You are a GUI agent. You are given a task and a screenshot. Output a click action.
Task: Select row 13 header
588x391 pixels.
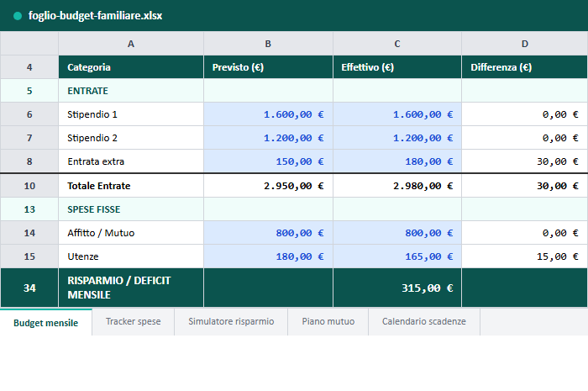(29, 209)
